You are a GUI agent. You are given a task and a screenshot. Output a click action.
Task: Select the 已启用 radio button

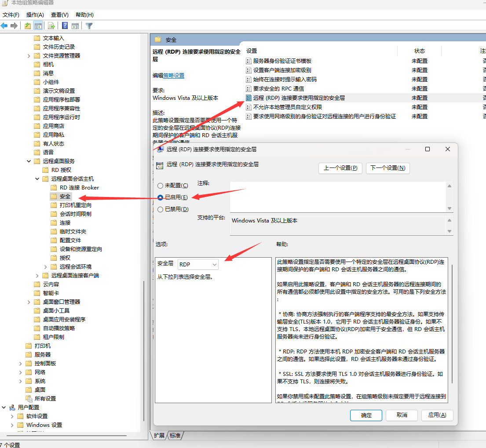tap(161, 198)
